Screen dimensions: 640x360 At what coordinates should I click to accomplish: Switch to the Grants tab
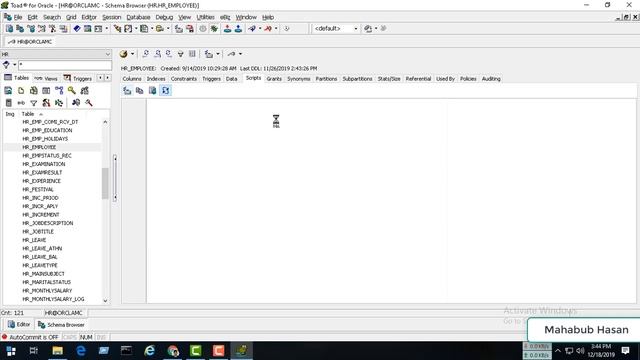point(274,79)
